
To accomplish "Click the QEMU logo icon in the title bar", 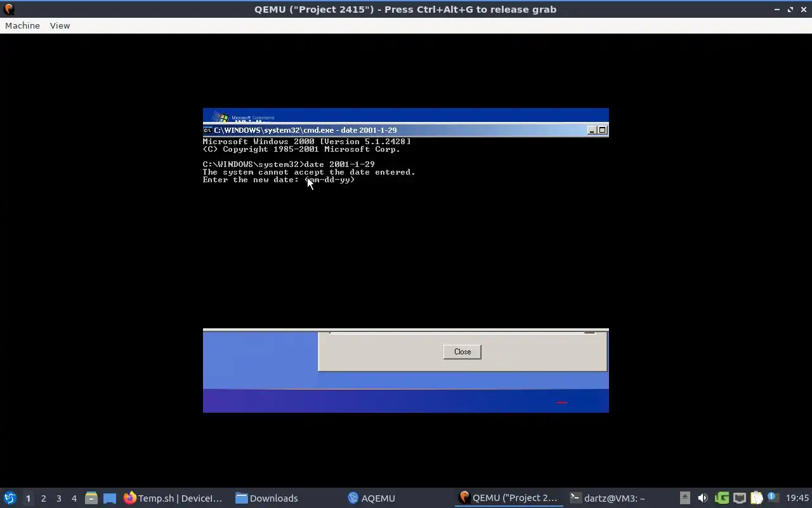I will click(9, 9).
